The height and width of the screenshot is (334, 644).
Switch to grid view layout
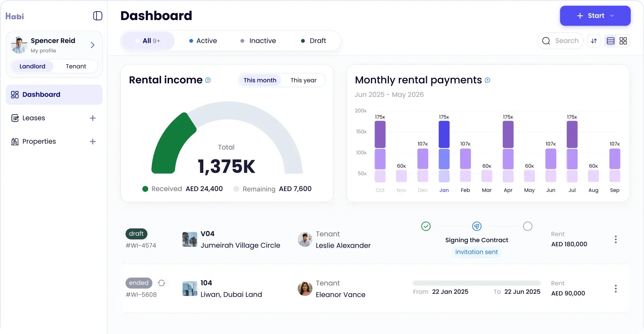pyautogui.click(x=623, y=41)
